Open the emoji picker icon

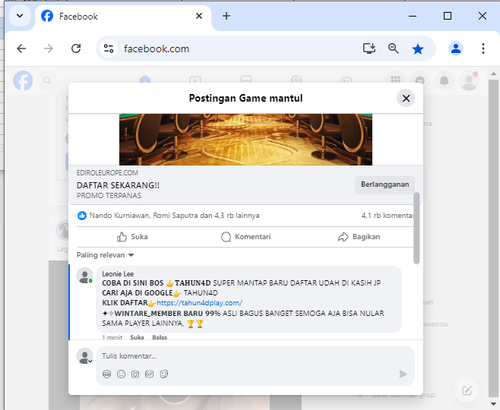[121, 374]
